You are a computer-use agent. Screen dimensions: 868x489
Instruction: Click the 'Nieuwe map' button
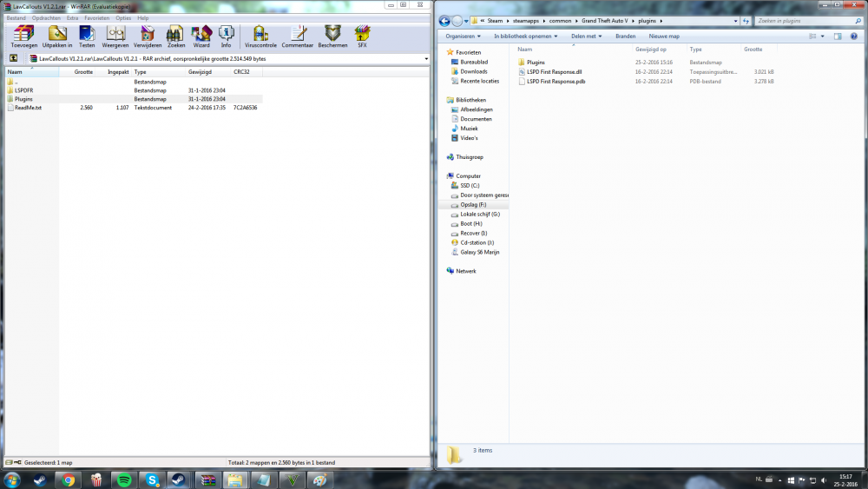(x=664, y=36)
